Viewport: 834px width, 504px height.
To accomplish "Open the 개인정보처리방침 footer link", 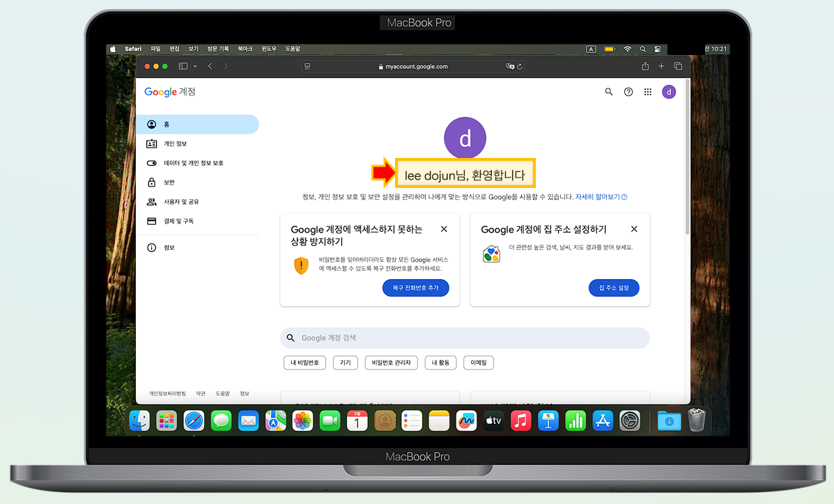I will click(167, 393).
